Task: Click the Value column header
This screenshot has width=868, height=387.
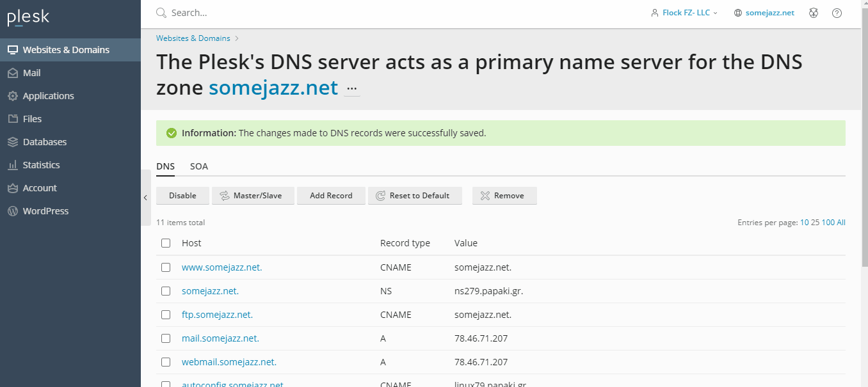Action: pos(466,243)
